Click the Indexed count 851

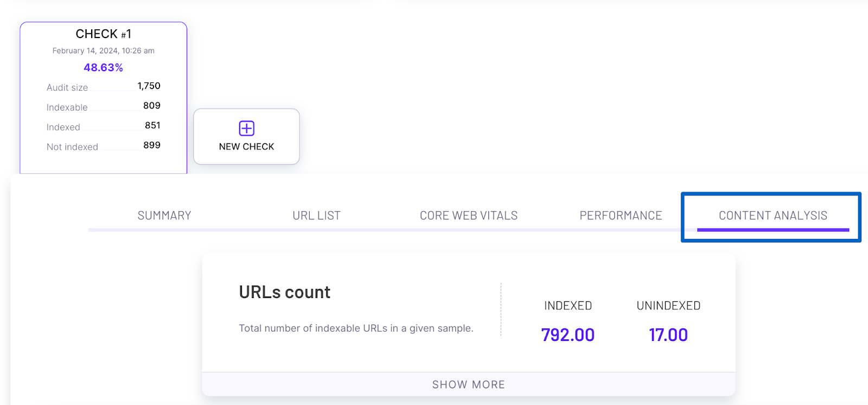coord(152,125)
